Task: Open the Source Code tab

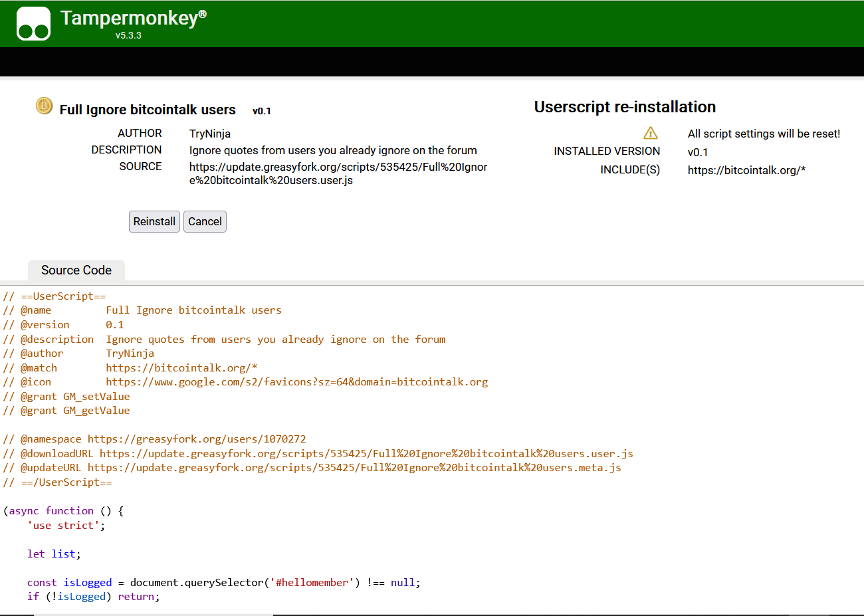Action: tap(76, 270)
